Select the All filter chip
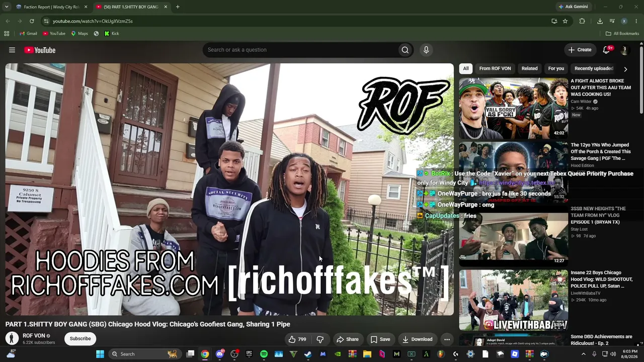This screenshot has height=362, width=644. click(x=466, y=68)
